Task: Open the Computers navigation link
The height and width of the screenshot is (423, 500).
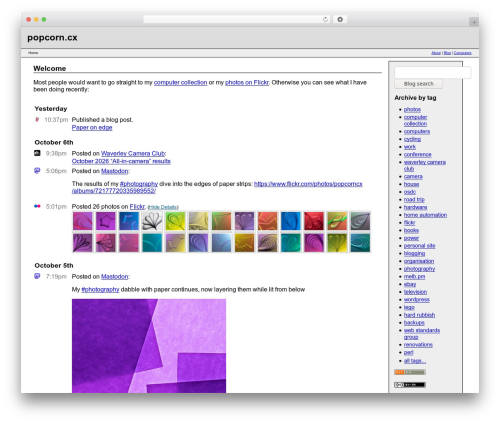Action: (x=463, y=53)
